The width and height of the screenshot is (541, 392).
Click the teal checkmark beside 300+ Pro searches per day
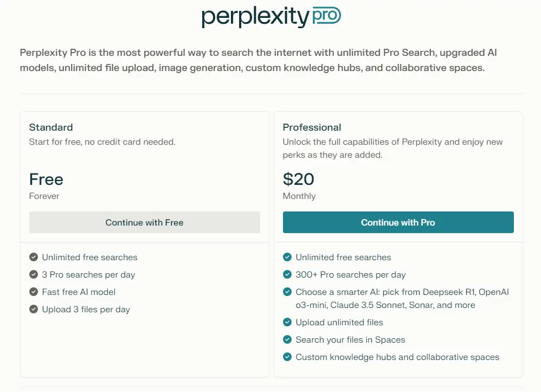point(287,275)
